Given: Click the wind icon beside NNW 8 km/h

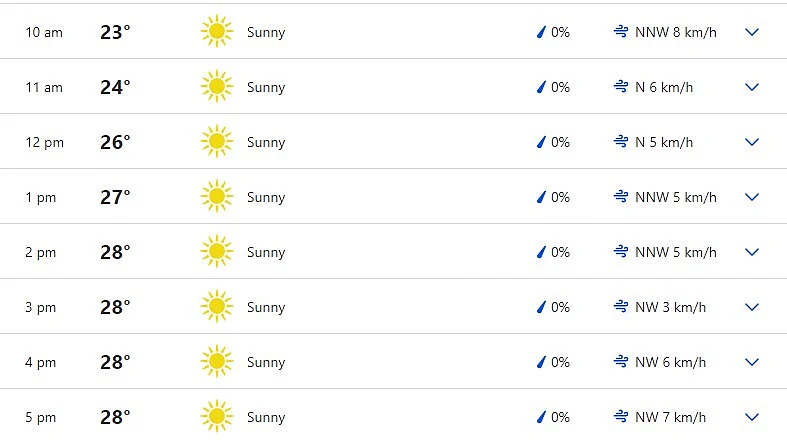Looking at the screenshot, I should (621, 32).
